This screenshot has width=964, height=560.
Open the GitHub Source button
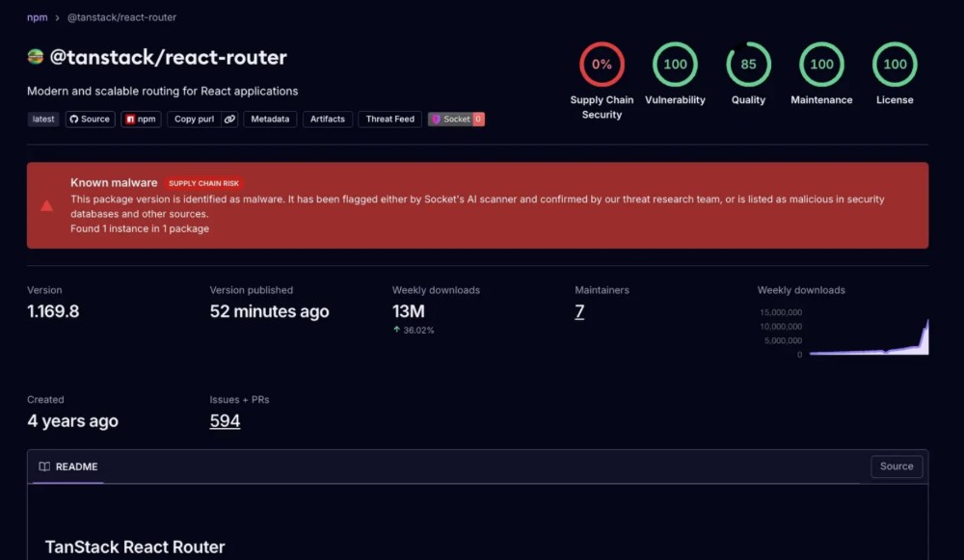(90, 120)
